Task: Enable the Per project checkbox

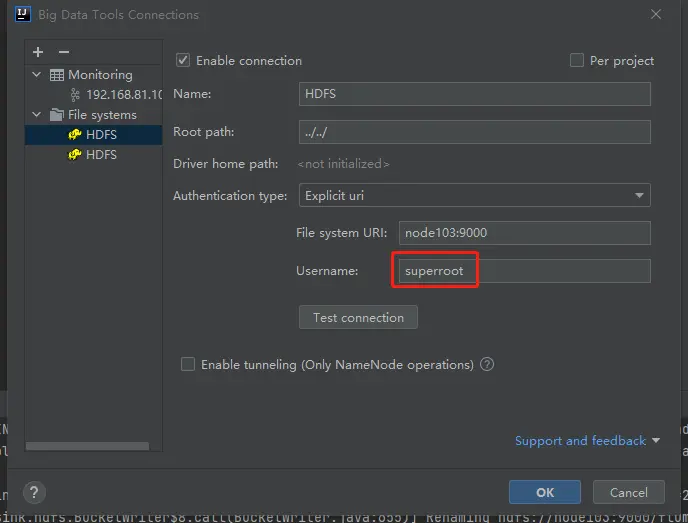Action: click(577, 60)
